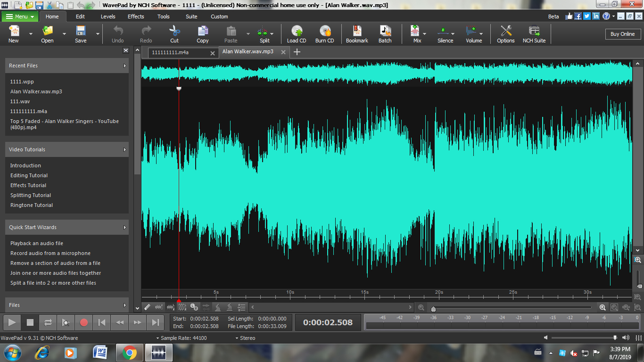The image size is (644, 362).
Task: Click the Windows Start button
Action: 12,353
